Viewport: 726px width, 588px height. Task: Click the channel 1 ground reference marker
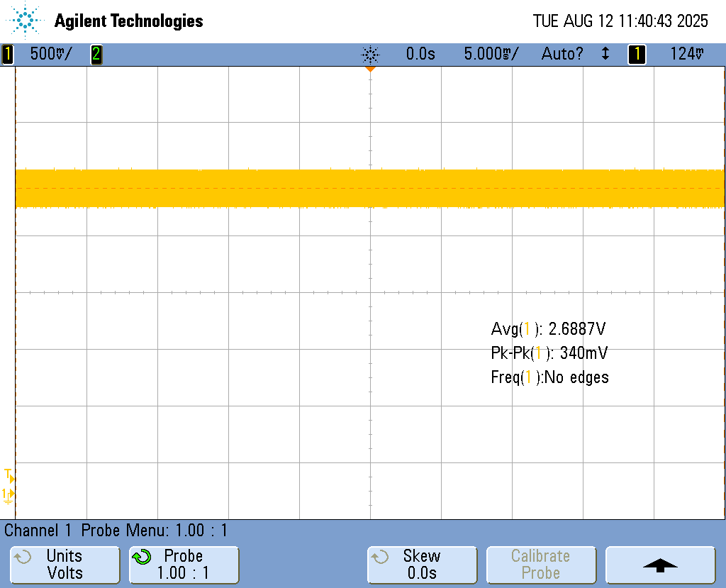coord(9,494)
